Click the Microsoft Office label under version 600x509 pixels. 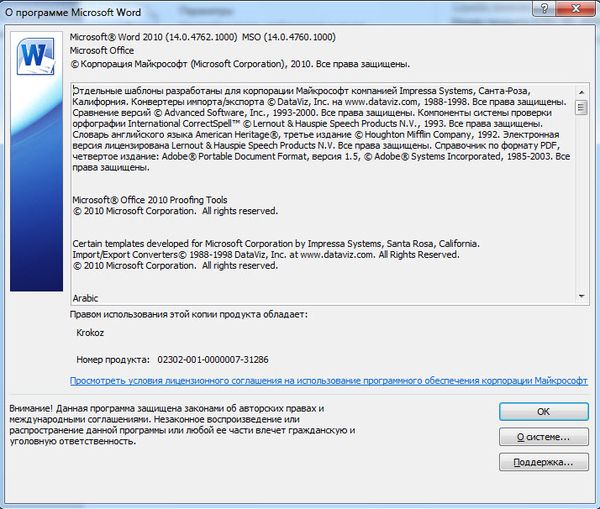102,50
